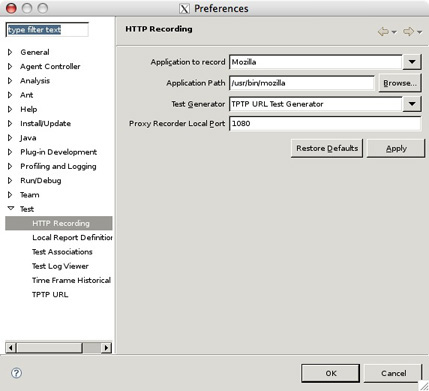Select the Java category label
429x391 pixels.
tap(28, 138)
